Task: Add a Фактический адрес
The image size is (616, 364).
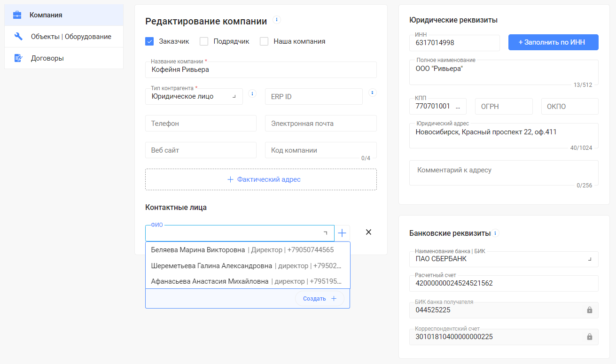Action: tap(261, 179)
